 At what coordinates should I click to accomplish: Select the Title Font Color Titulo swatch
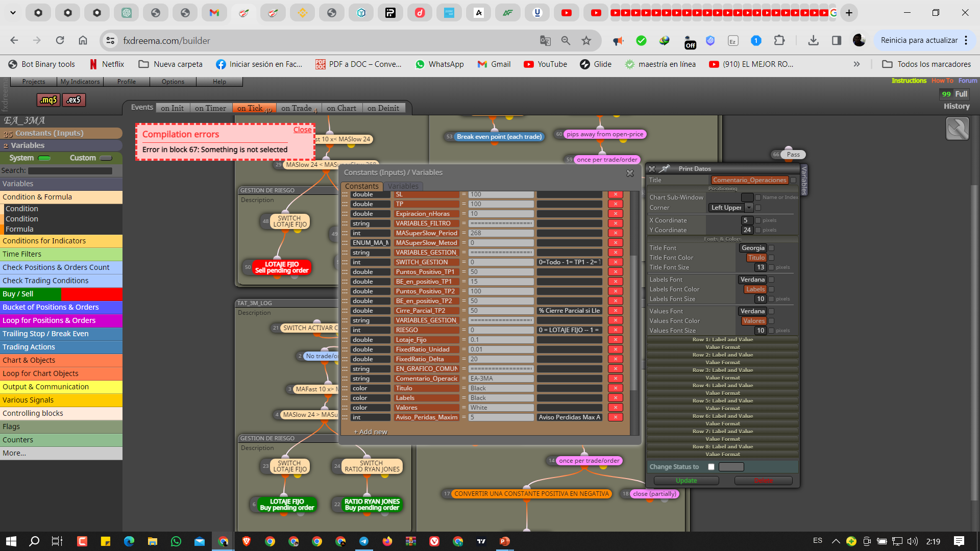click(x=756, y=258)
